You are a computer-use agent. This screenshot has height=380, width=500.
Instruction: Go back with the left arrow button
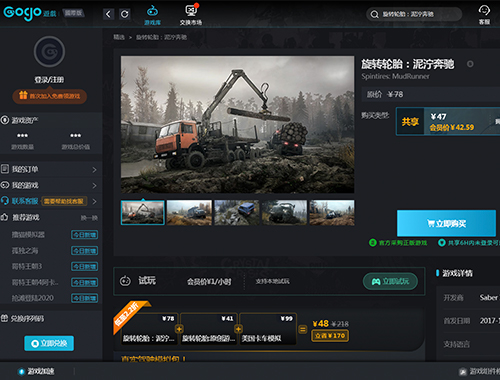coord(108,14)
